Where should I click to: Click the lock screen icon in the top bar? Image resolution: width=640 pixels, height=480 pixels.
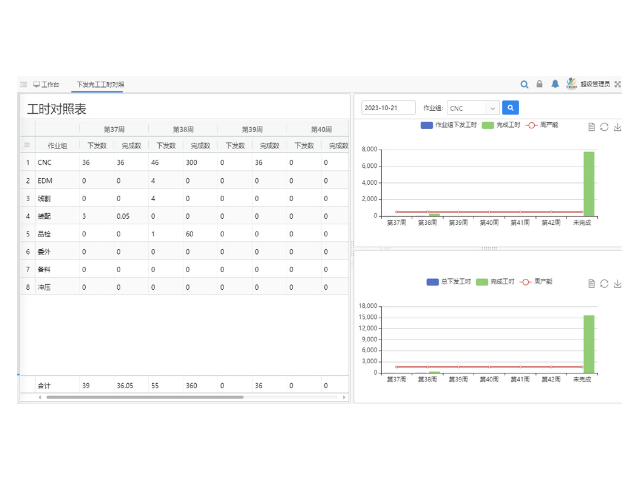coord(539,85)
